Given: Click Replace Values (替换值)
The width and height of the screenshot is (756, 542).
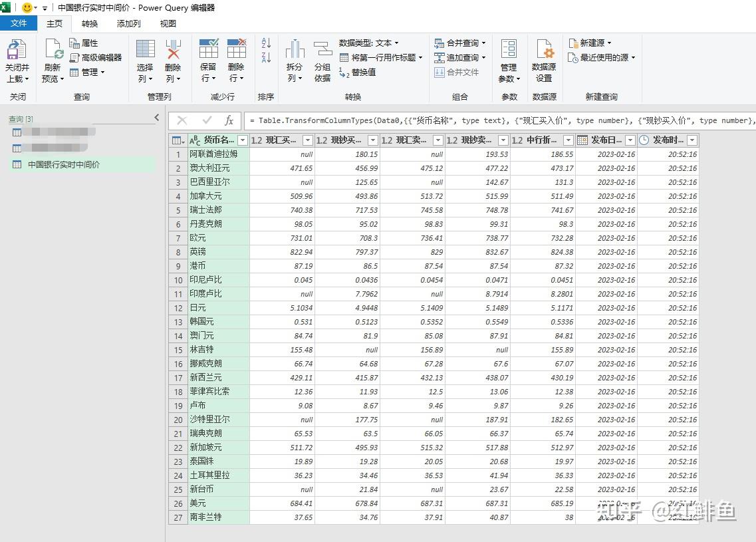Looking at the screenshot, I should click(357, 72).
